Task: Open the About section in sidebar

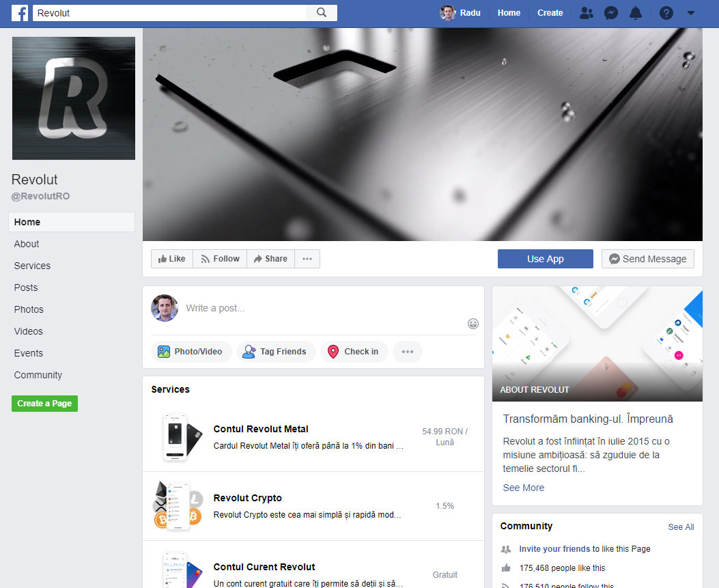Action: pos(27,244)
